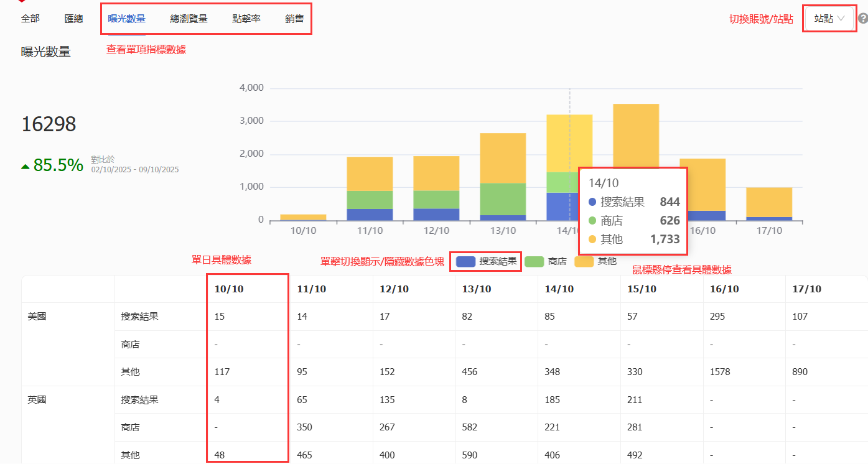Click the chevron arrow in 站點 selector

[841, 19]
